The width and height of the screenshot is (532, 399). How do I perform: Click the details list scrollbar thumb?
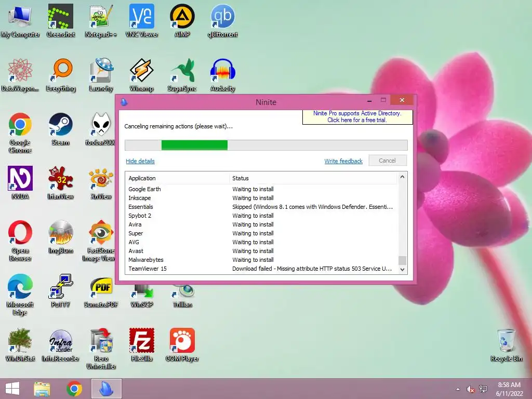[x=403, y=260]
